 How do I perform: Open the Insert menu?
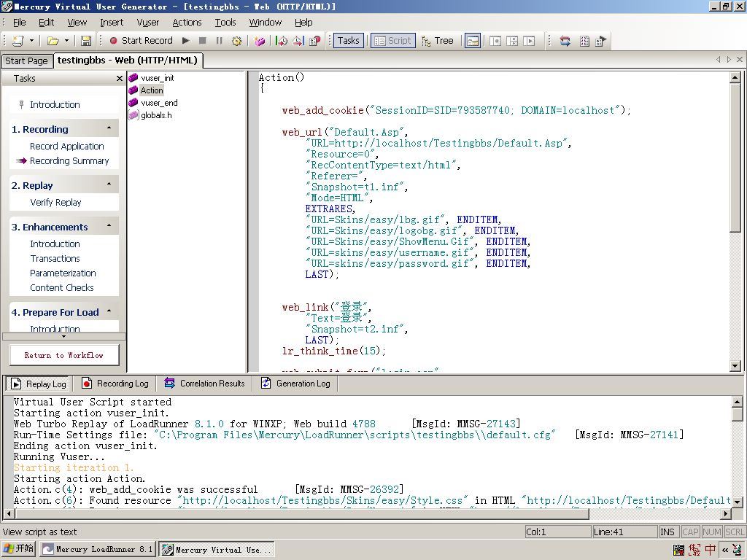pyautogui.click(x=112, y=23)
